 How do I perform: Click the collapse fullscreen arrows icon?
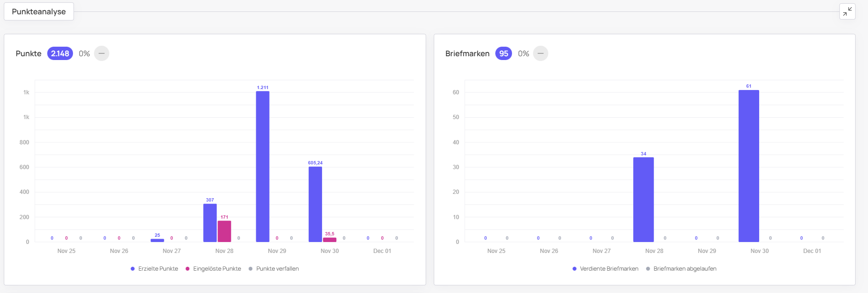click(x=847, y=11)
